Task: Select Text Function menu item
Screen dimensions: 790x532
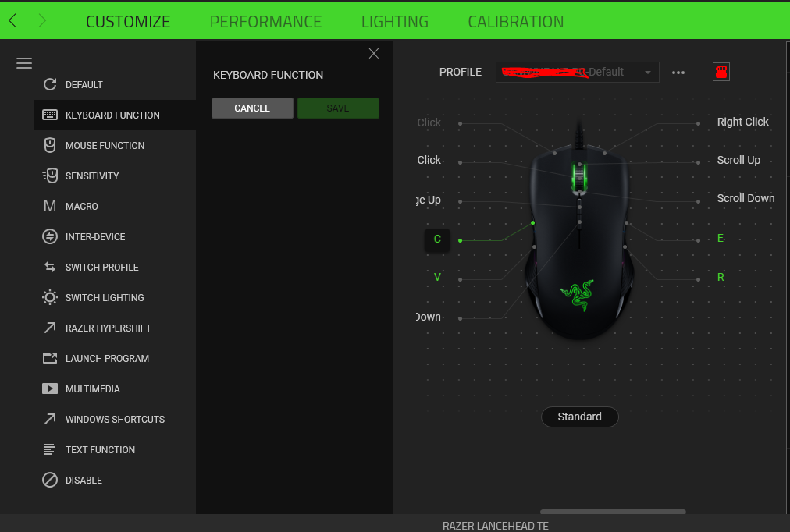Action: 115,449
